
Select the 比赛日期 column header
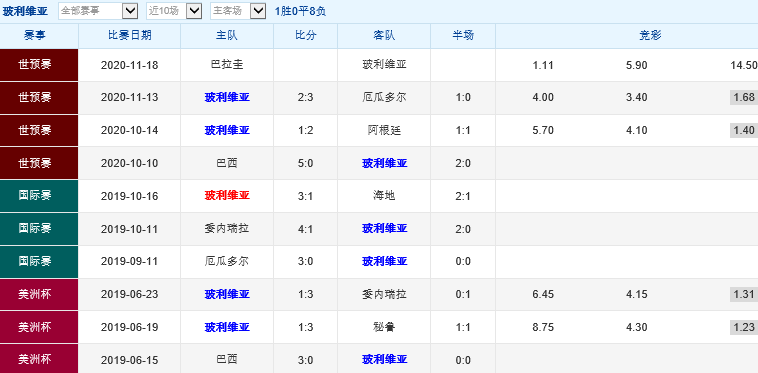130,35
